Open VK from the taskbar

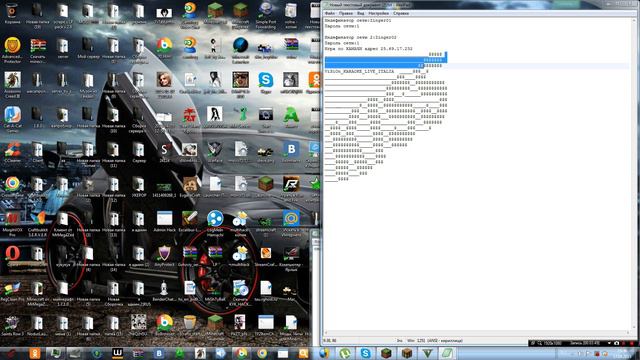[159, 353]
